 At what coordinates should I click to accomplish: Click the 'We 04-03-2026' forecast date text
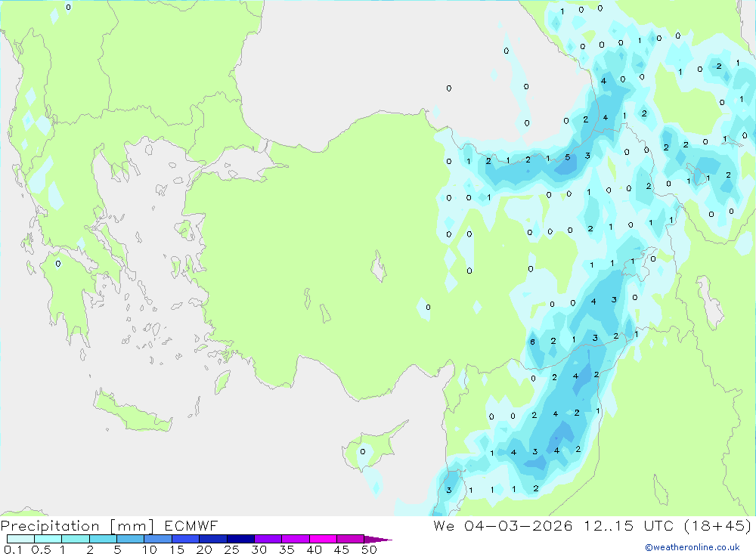(x=503, y=526)
